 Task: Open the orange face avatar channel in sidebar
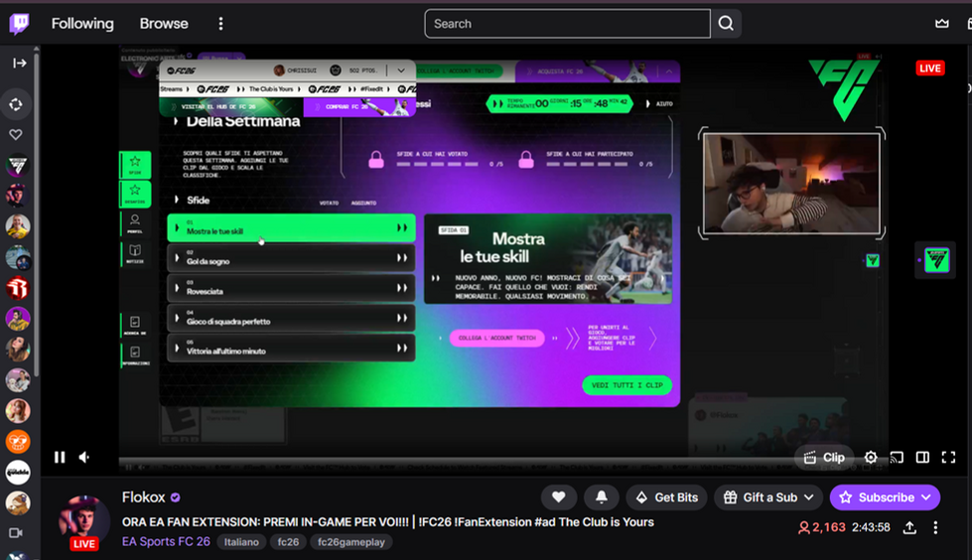[x=17, y=442]
